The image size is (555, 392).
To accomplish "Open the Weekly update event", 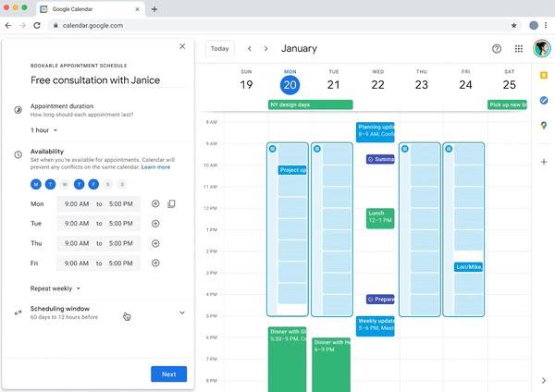I will pyautogui.click(x=376, y=326).
